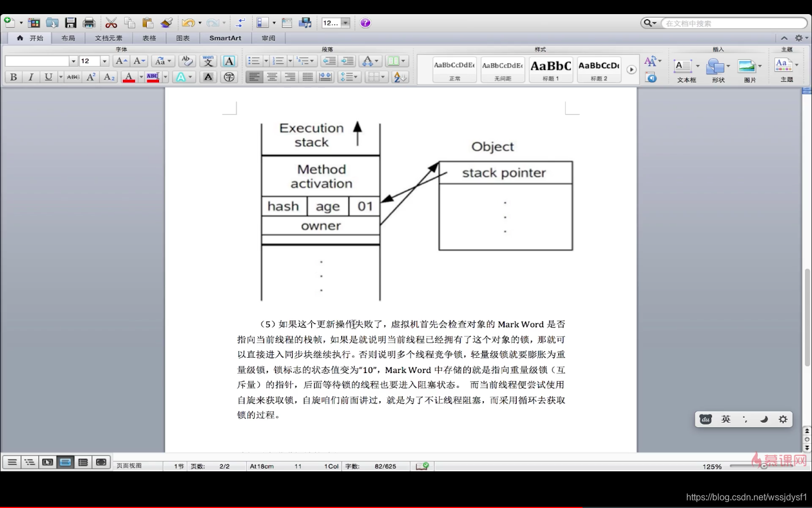The height and width of the screenshot is (508, 812).
Task: Apply the 标题 1 style
Action: pyautogui.click(x=551, y=69)
